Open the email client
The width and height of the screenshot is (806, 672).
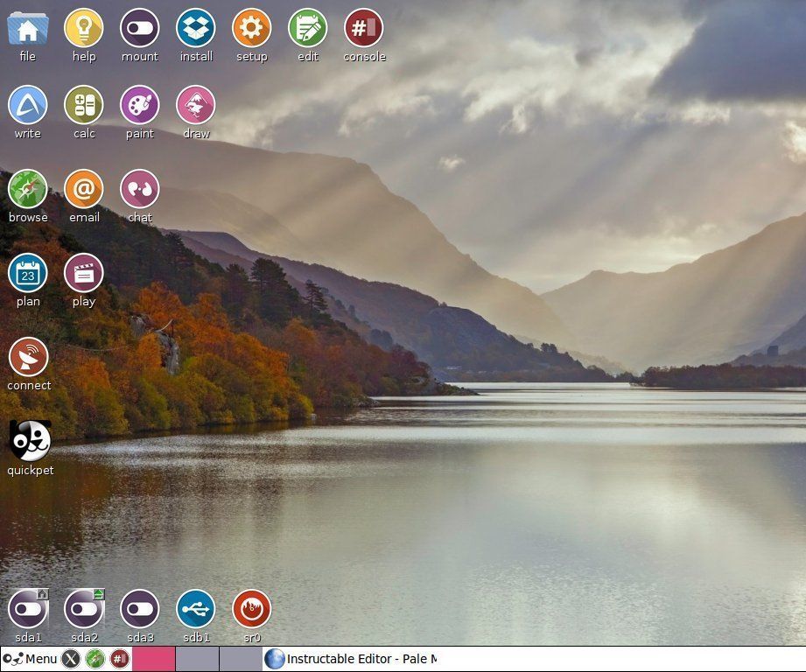coord(83,189)
